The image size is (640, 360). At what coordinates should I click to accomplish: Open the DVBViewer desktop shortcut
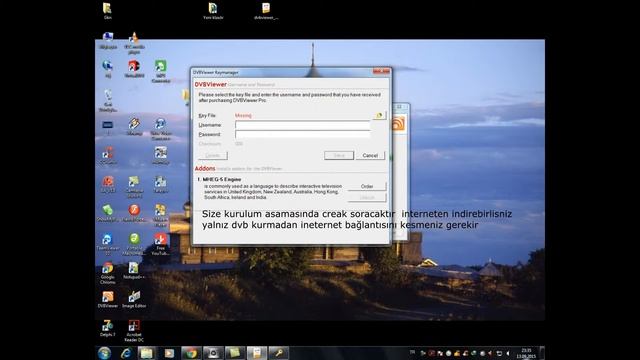(x=108, y=299)
